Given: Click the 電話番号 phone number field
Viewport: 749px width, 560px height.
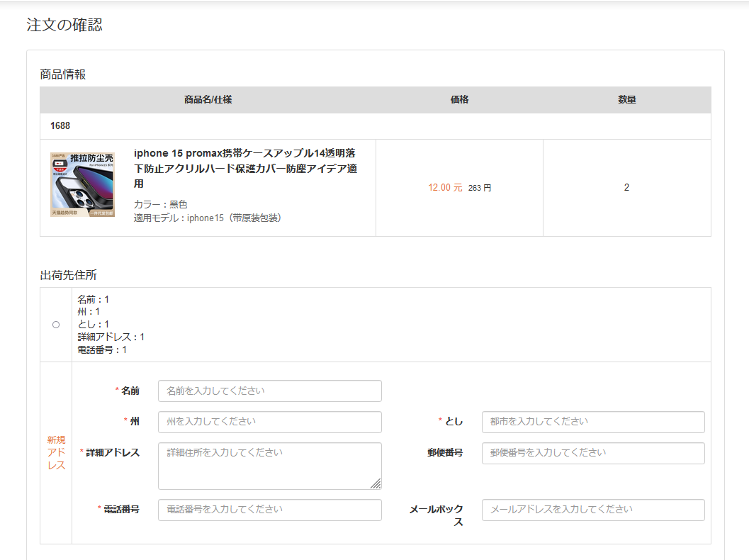Looking at the screenshot, I should click(269, 510).
